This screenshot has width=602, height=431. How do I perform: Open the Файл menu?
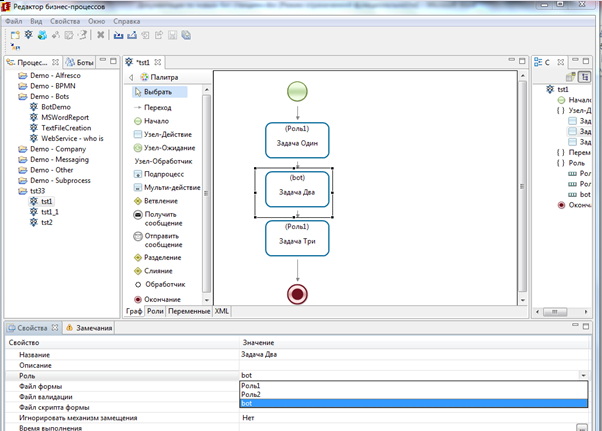point(14,20)
